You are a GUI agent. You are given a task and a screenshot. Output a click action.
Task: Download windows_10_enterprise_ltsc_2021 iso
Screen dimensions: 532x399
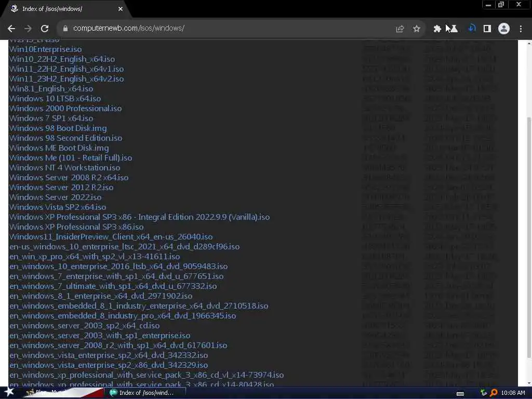(x=124, y=246)
